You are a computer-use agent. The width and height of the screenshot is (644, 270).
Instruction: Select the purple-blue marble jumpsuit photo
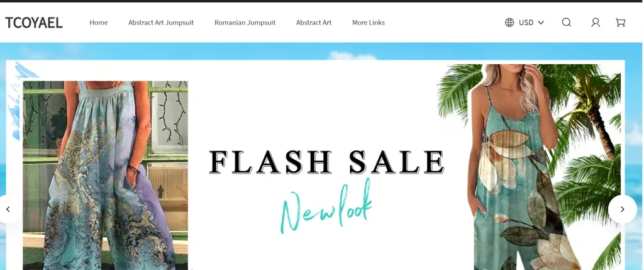tap(105, 176)
